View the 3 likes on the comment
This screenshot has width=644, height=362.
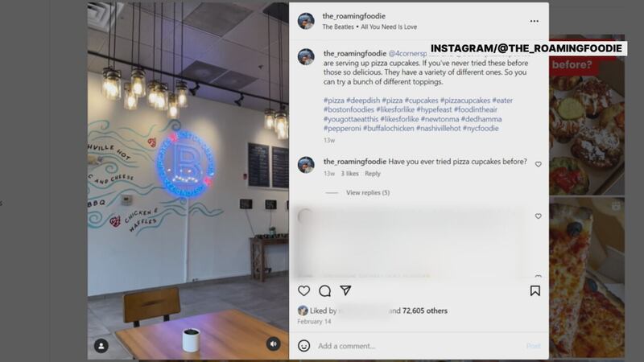tap(349, 174)
